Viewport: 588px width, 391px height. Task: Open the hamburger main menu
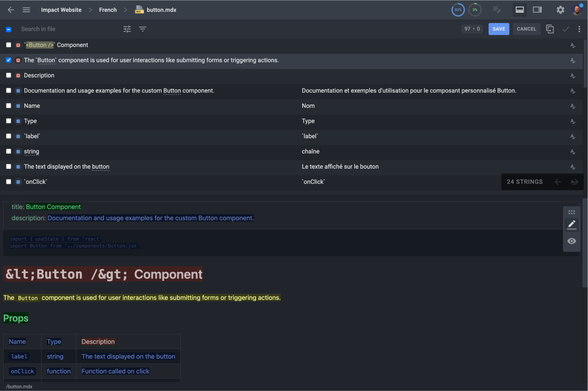pos(27,10)
